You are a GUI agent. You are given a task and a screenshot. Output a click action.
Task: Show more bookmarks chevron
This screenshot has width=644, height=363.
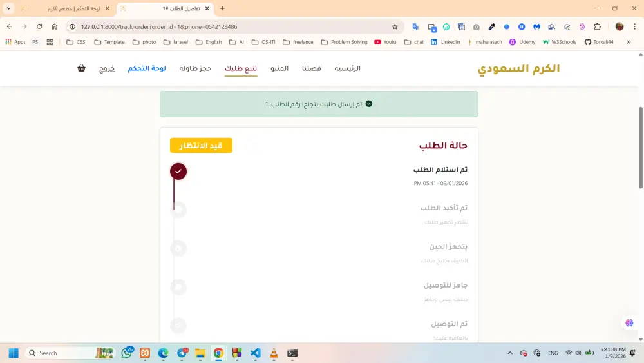[629, 42]
